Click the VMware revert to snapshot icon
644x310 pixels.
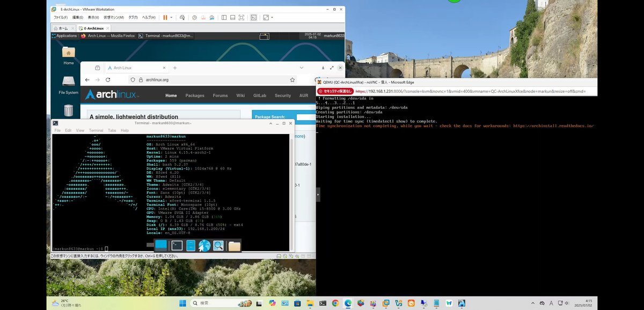(x=203, y=17)
